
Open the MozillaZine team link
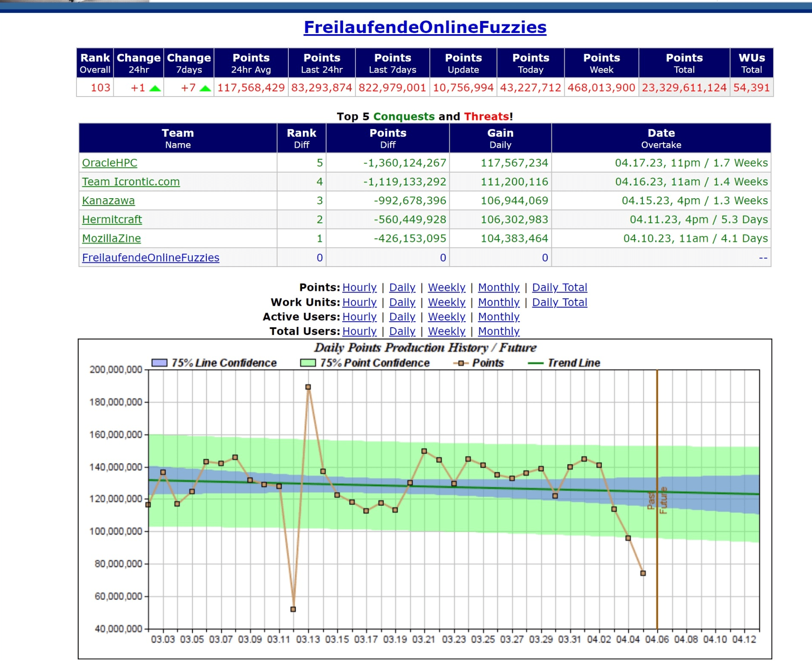pyautogui.click(x=111, y=238)
